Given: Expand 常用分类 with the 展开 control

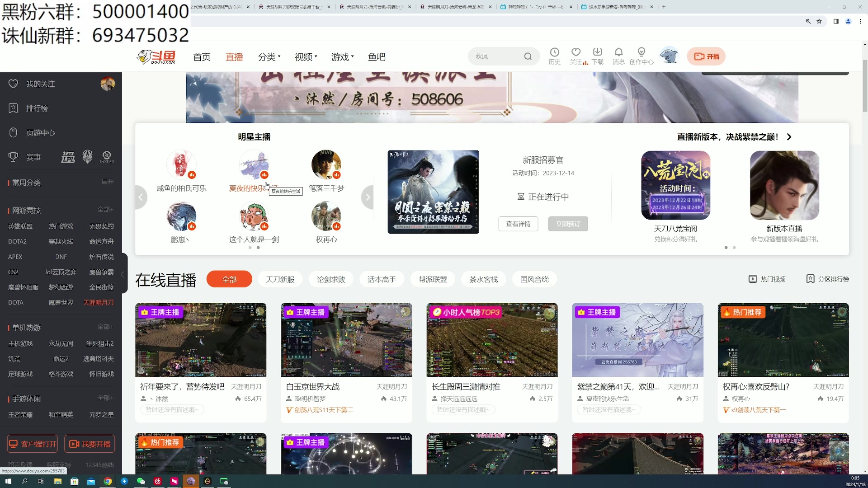Looking at the screenshot, I should coord(107,182).
